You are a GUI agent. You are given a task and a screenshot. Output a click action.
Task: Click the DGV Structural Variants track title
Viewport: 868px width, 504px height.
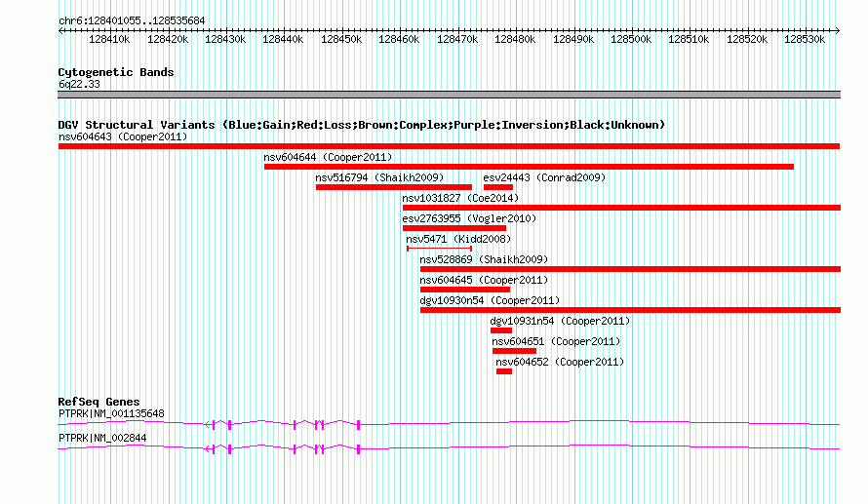[362, 125]
